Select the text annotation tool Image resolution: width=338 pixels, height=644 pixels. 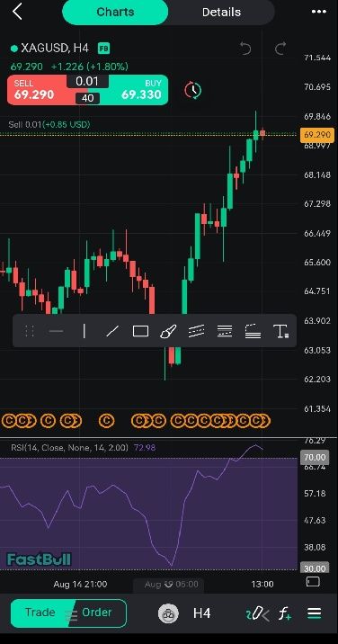click(280, 331)
